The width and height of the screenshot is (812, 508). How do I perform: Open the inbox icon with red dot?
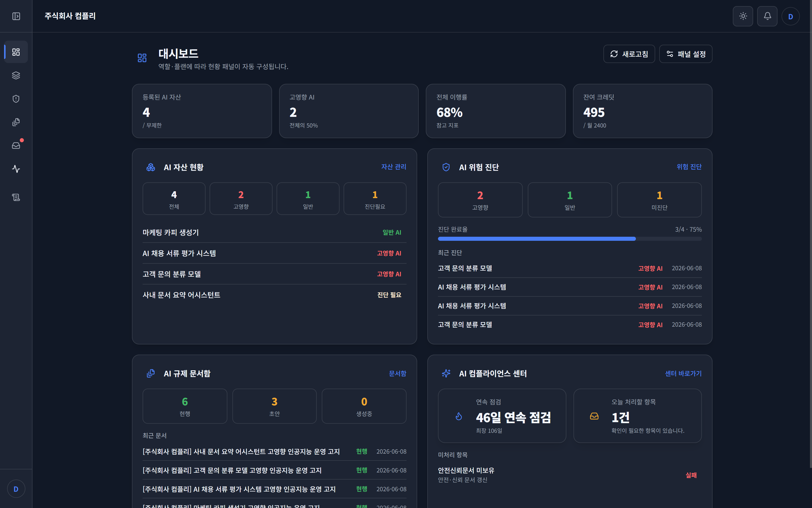pyautogui.click(x=16, y=146)
